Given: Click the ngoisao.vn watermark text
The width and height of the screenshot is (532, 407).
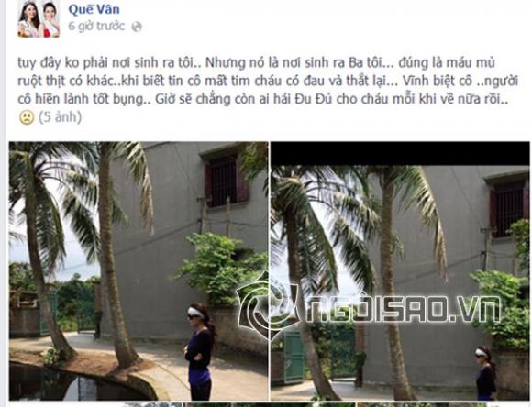Looking at the screenshot, I should point(403,309).
